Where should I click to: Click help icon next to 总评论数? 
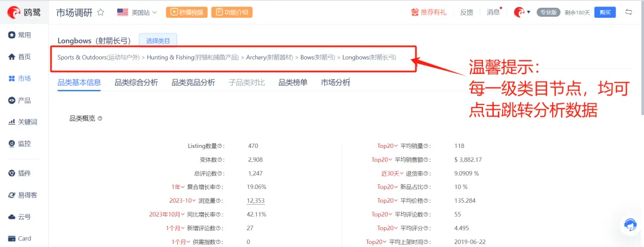pos(219,174)
